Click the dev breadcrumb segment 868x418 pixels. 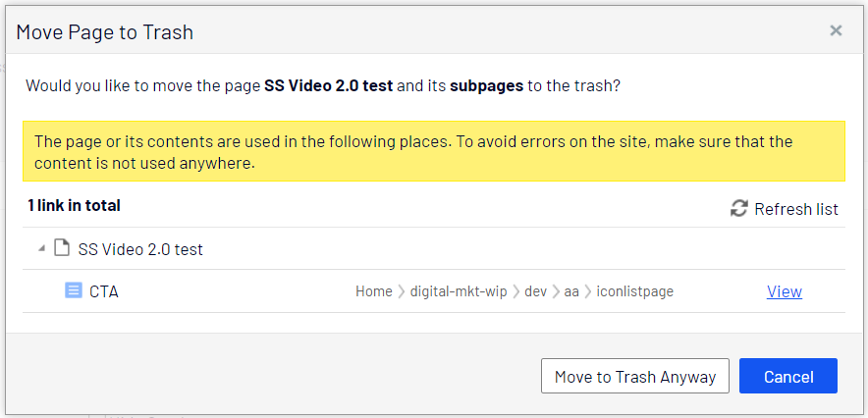coord(535,291)
